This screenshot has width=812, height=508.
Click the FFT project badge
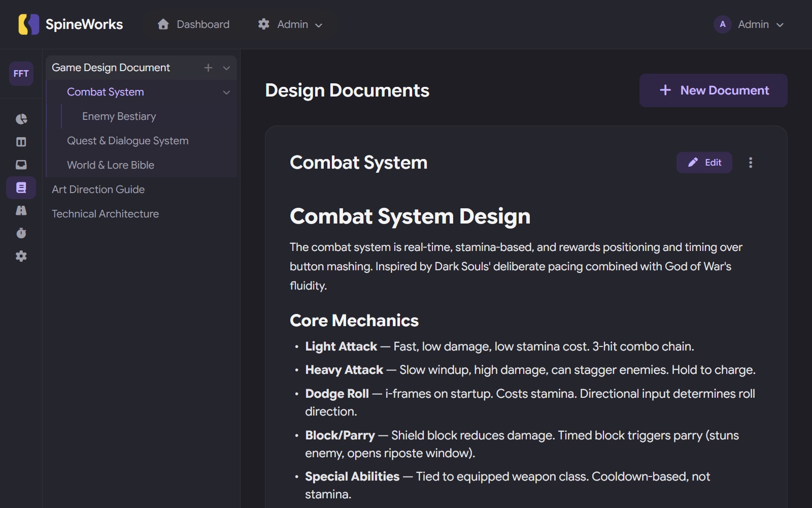click(x=21, y=74)
